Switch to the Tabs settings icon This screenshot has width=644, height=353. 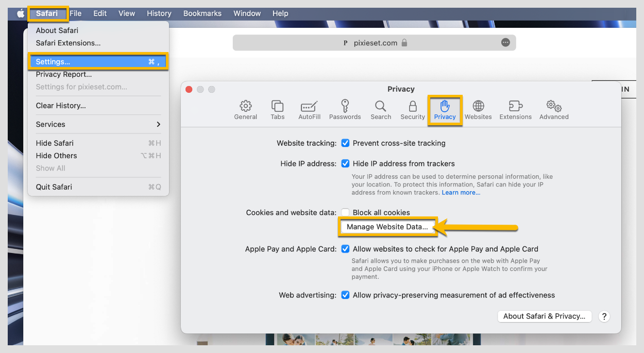(277, 110)
